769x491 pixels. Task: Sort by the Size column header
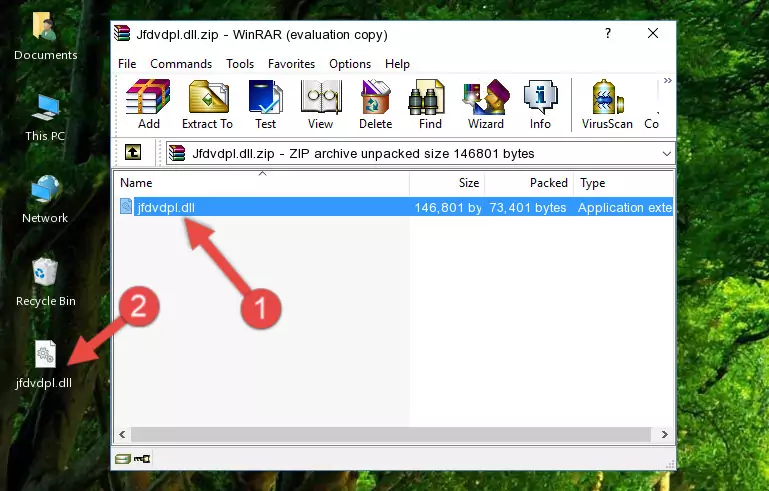pyautogui.click(x=447, y=182)
